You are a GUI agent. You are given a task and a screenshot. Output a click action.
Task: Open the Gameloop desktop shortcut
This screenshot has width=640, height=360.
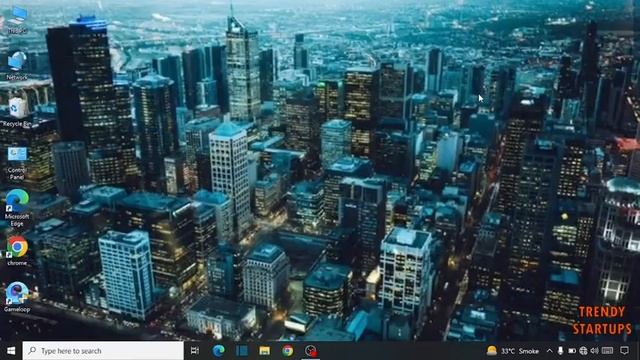(17, 297)
